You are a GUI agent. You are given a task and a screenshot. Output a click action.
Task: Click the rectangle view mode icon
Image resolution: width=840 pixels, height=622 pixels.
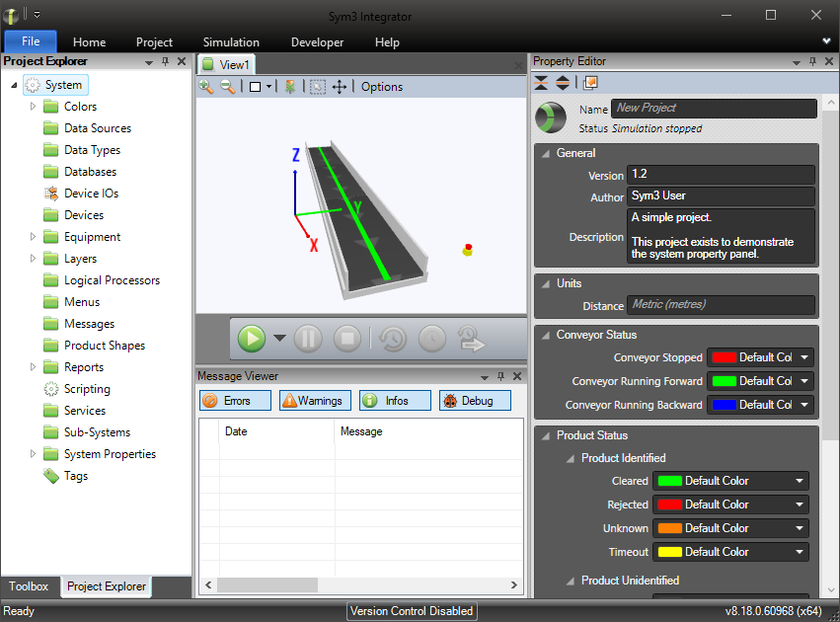[255, 87]
